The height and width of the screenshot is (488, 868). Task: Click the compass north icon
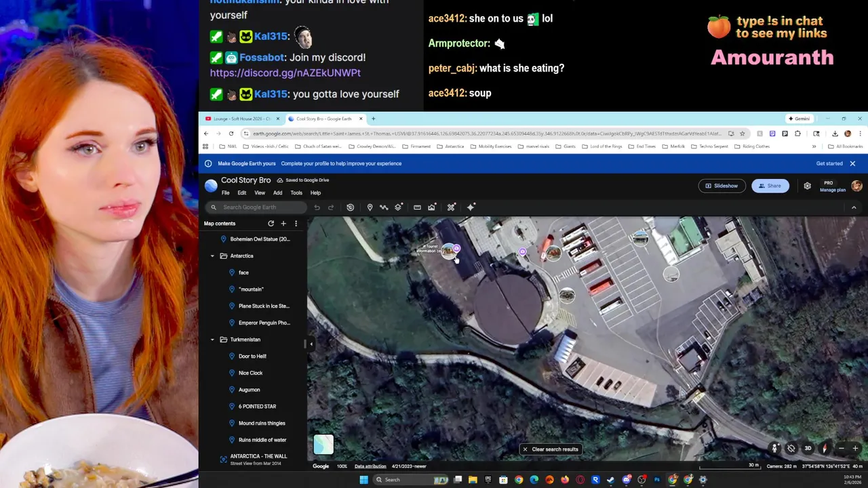[x=824, y=449]
